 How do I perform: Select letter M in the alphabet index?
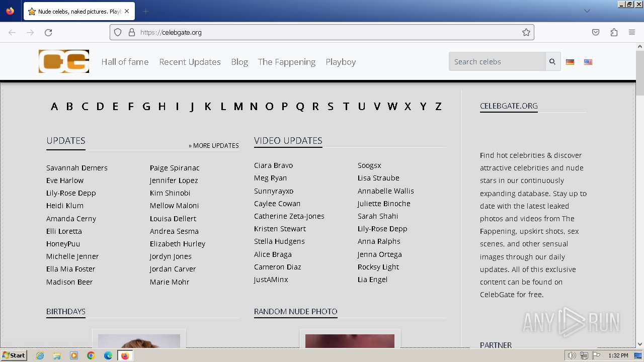click(x=238, y=106)
